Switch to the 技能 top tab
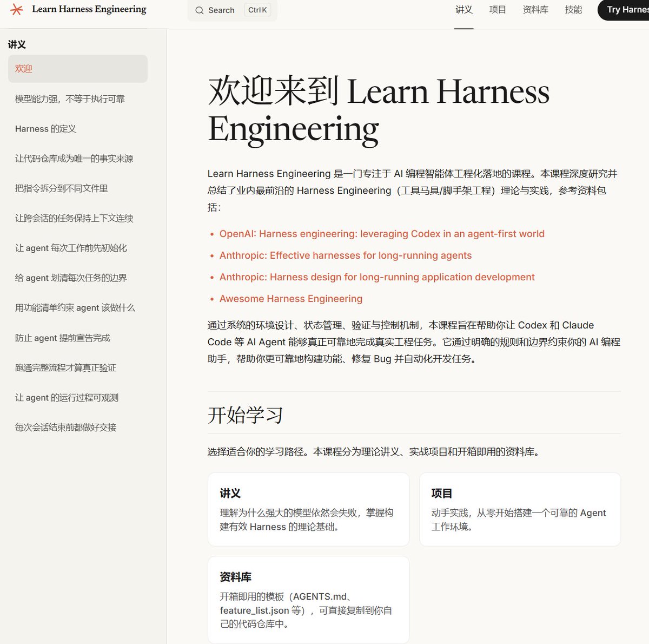Image resolution: width=649 pixels, height=644 pixels. point(573,10)
